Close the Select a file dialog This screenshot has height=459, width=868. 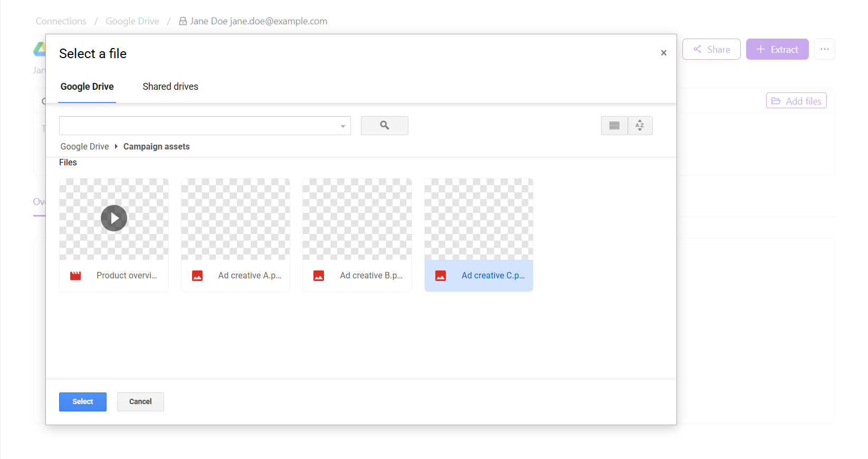664,53
